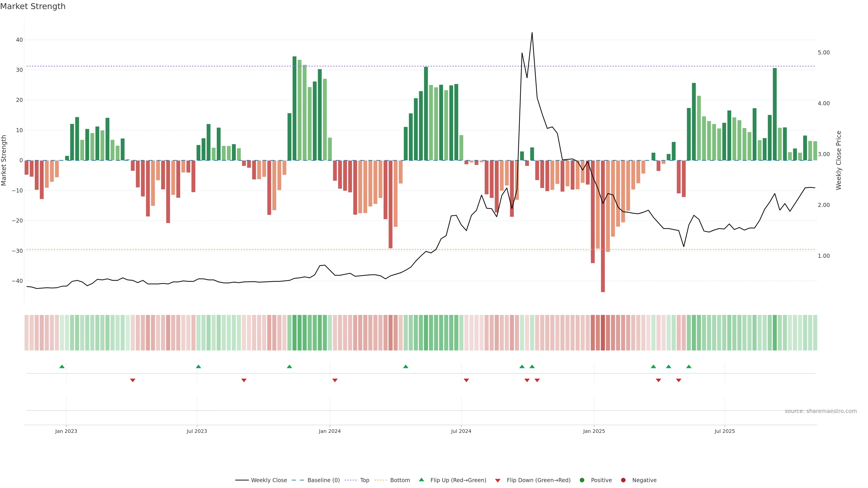The image size is (868, 488).
Task: Click the tallest price peak on the line
Action: (x=532, y=33)
